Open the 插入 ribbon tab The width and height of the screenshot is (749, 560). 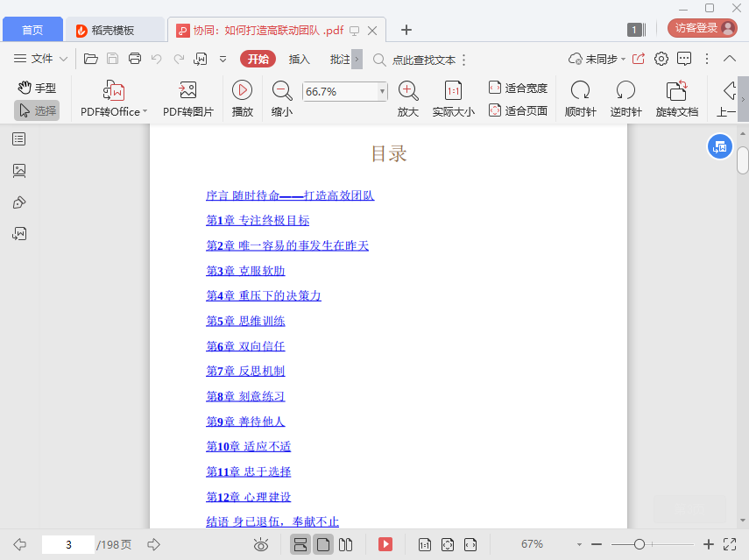click(x=299, y=60)
